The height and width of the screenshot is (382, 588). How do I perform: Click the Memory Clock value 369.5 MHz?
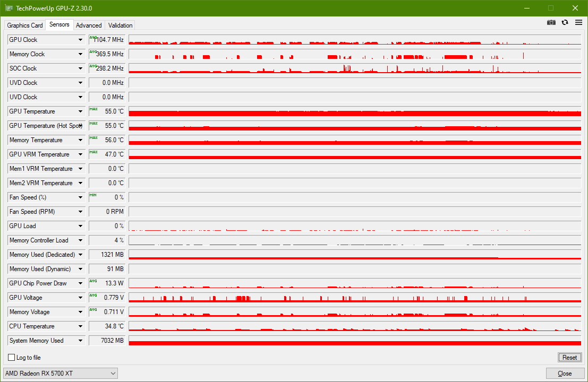pos(107,54)
